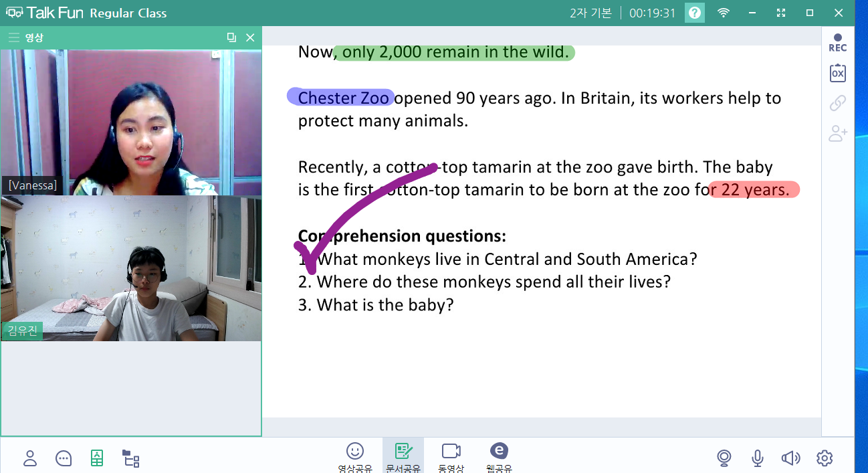
Task: Toggle the speaker sound
Action: point(790,458)
